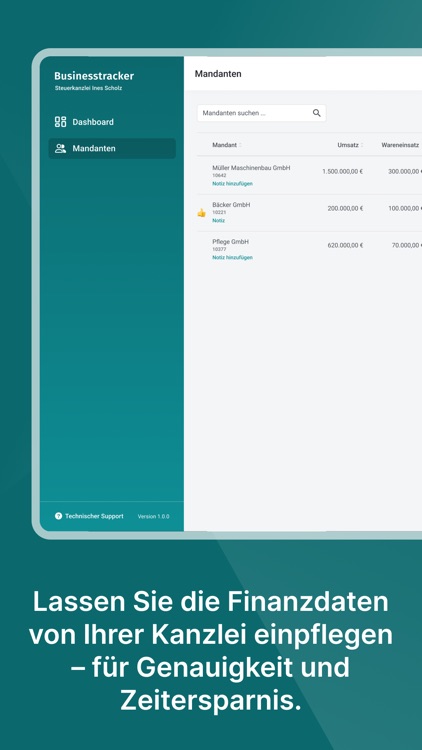Click the Mandanten people icon
The width and height of the screenshot is (422, 750).
click(x=60, y=148)
